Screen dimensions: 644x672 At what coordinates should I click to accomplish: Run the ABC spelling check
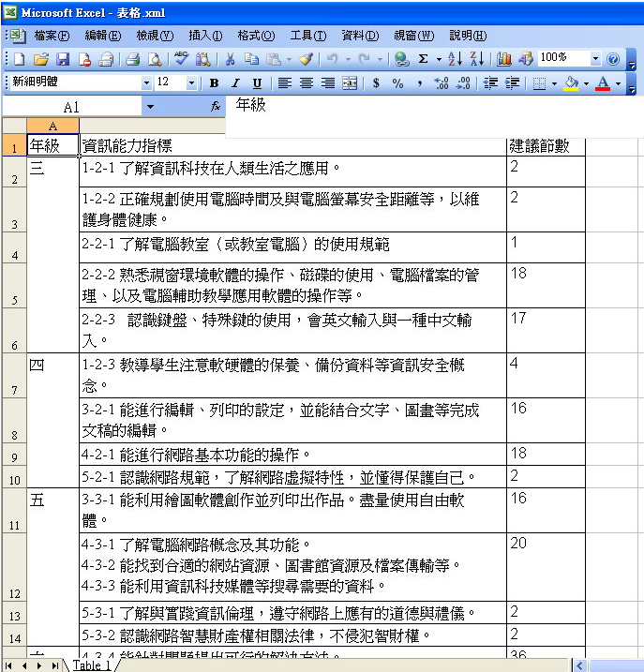tap(181, 59)
